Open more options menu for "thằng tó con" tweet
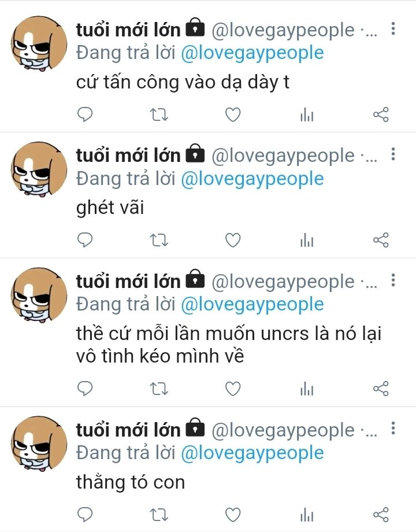Screen dimensions: 416x532 [x=393, y=428]
